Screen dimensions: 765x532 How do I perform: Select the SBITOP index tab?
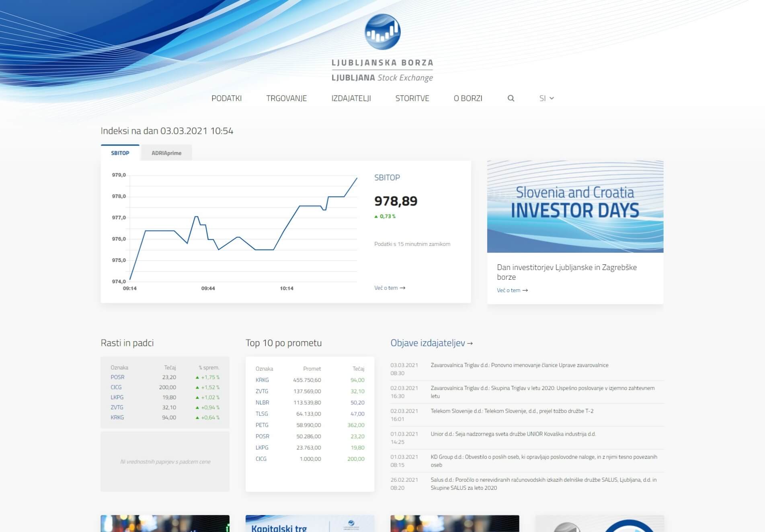(x=120, y=153)
